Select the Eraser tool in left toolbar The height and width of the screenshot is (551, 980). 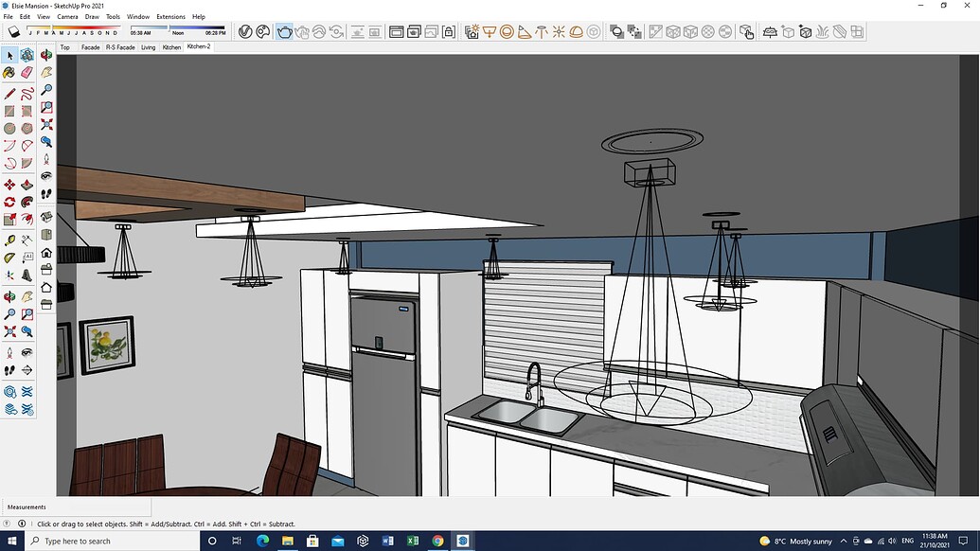27,72
